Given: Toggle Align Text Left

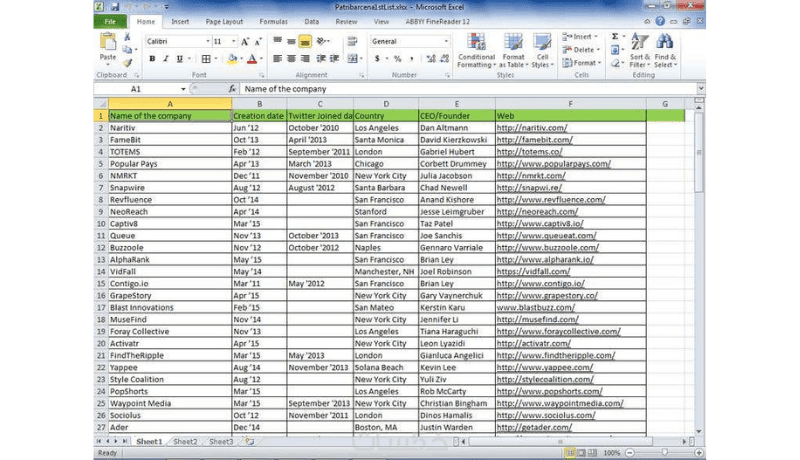Looking at the screenshot, I should click(x=278, y=59).
